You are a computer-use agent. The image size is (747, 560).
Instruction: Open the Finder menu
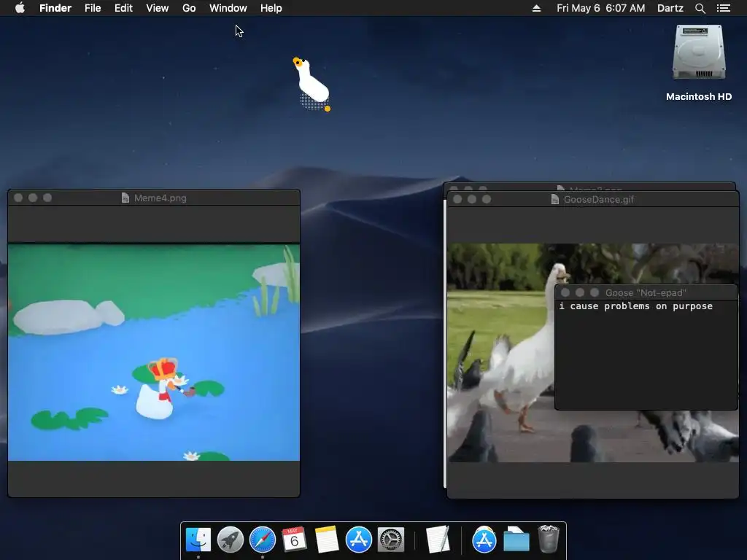coord(55,8)
